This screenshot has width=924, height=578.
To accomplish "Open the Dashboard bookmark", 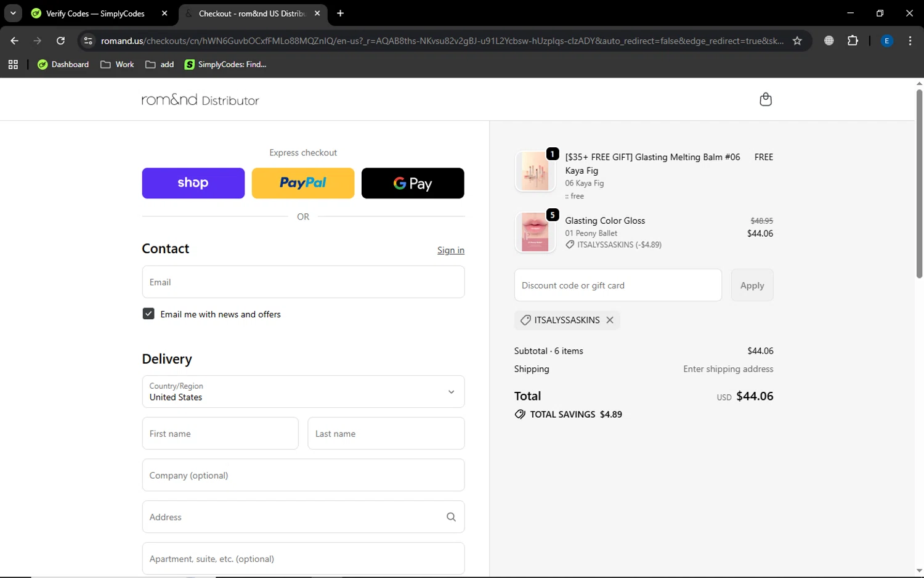I will [x=63, y=64].
